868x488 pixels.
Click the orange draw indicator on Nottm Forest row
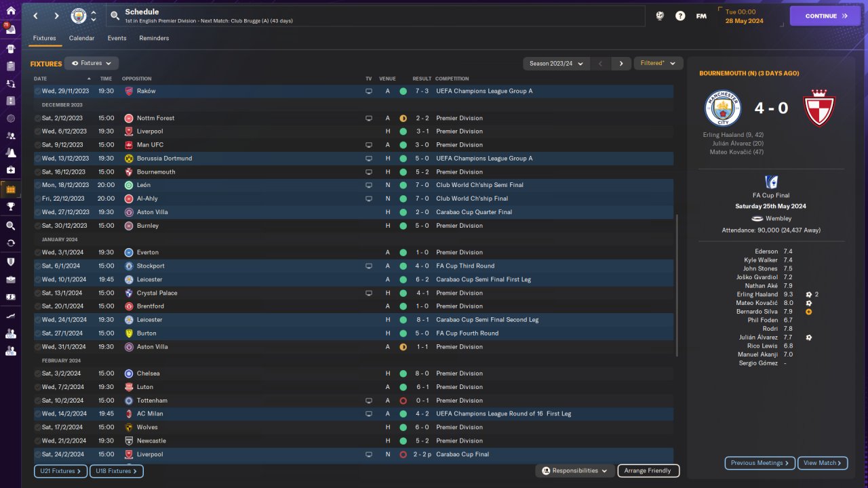[403, 118]
